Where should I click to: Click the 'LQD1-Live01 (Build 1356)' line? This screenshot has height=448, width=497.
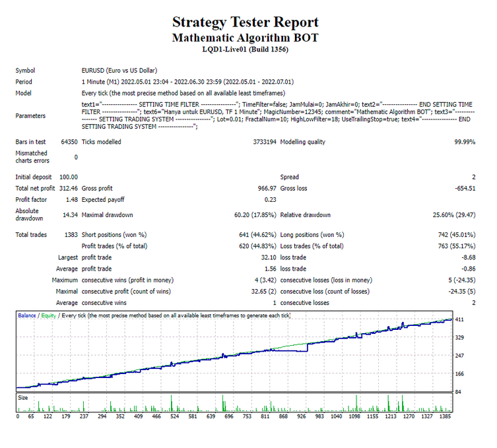coord(246,49)
